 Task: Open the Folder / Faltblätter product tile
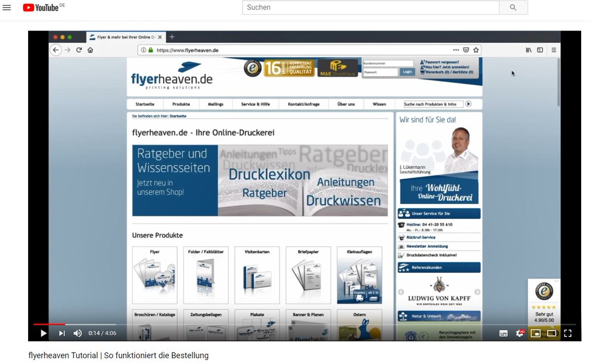pos(206,275)
